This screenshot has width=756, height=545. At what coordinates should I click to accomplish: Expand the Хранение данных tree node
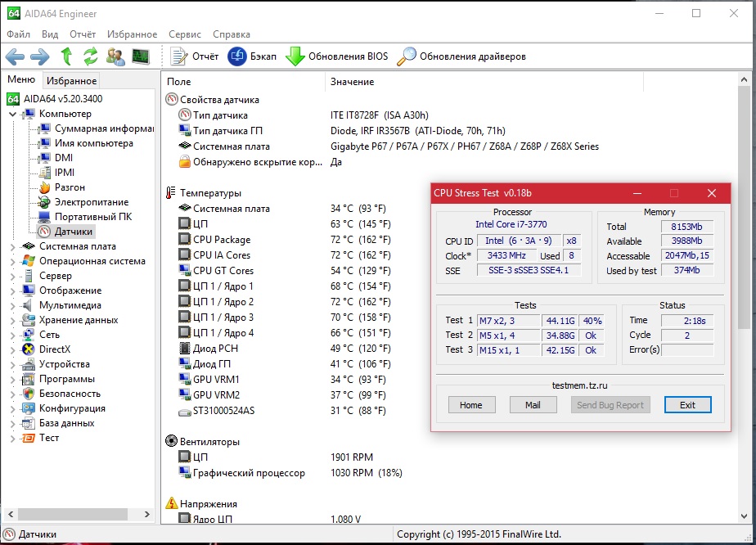point(12,320)
